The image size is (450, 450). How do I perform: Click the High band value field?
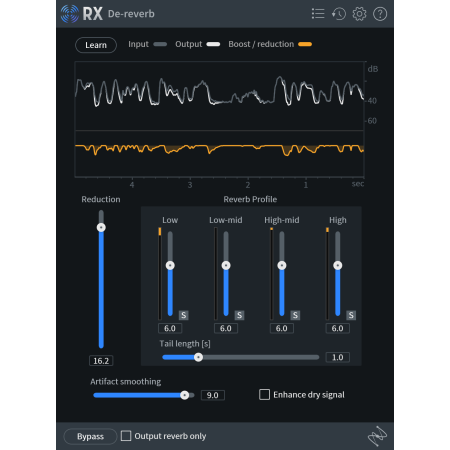(x=337, y=328)
